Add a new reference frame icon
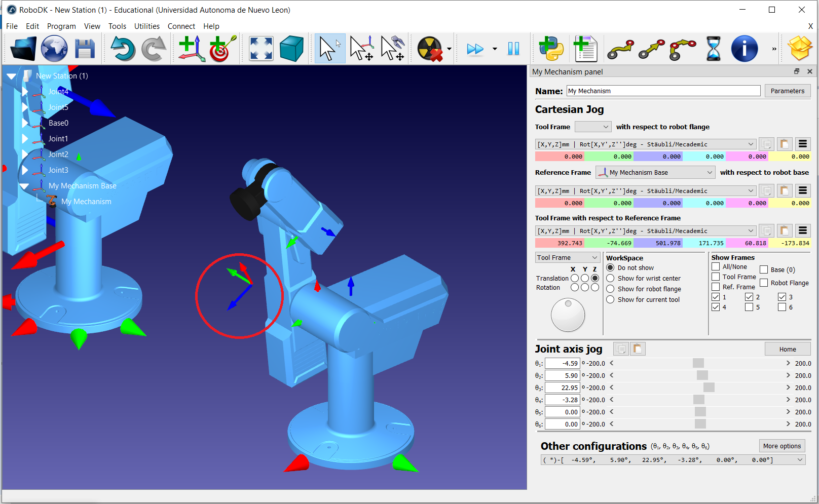This screenshot has height=504, width=819. point(191,49)
